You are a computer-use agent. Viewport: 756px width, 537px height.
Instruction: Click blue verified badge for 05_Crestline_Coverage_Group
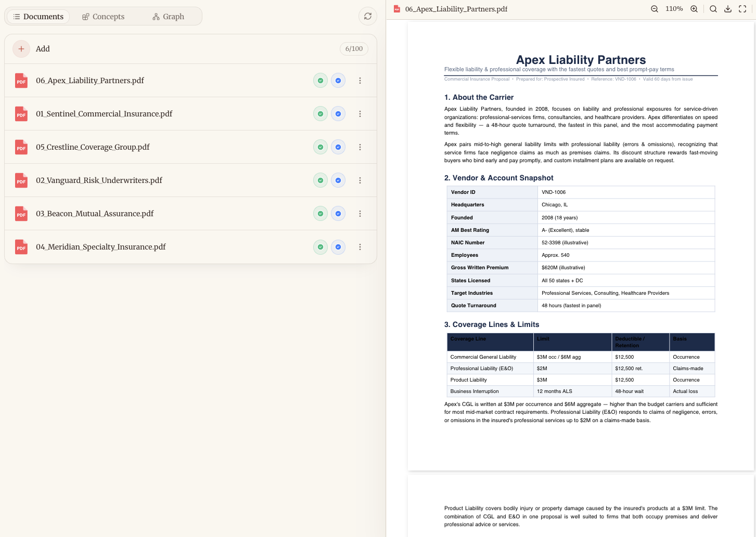[x=338, y=147]
